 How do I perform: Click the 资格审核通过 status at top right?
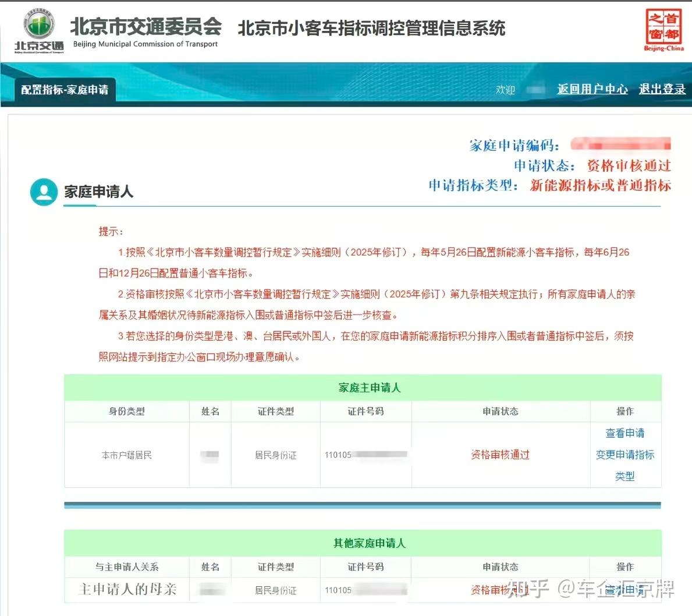tap(629, 165)
